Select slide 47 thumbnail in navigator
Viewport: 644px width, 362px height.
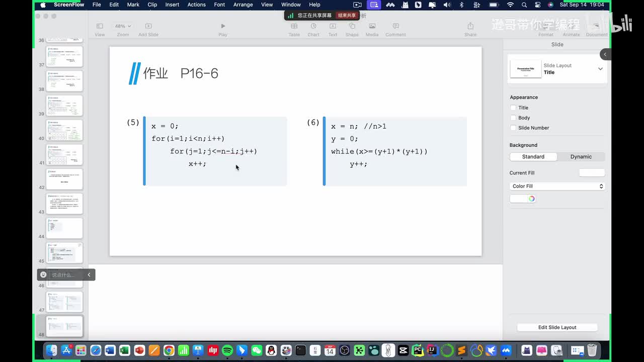(x=64, y=302)
